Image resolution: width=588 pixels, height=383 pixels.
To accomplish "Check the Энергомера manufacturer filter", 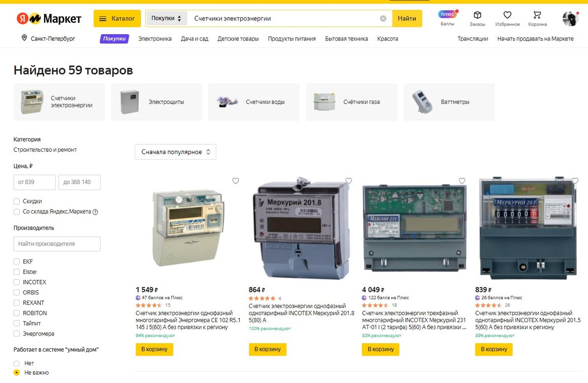I will [17, 334].
